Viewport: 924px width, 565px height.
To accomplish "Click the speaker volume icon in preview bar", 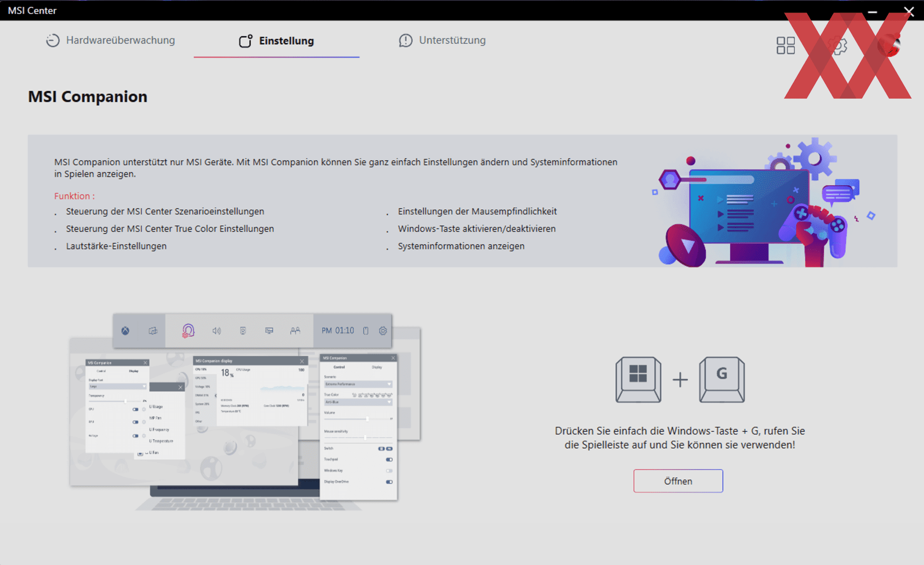I will 217,331.
